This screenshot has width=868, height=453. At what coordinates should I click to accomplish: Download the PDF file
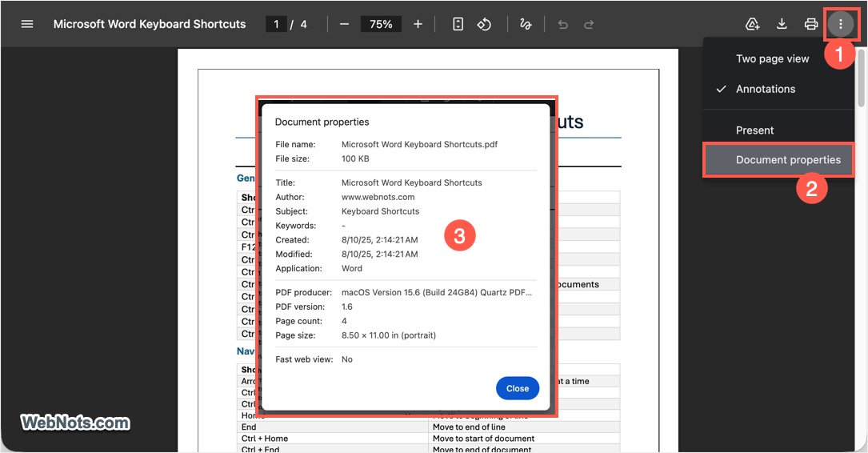(782, 24)
